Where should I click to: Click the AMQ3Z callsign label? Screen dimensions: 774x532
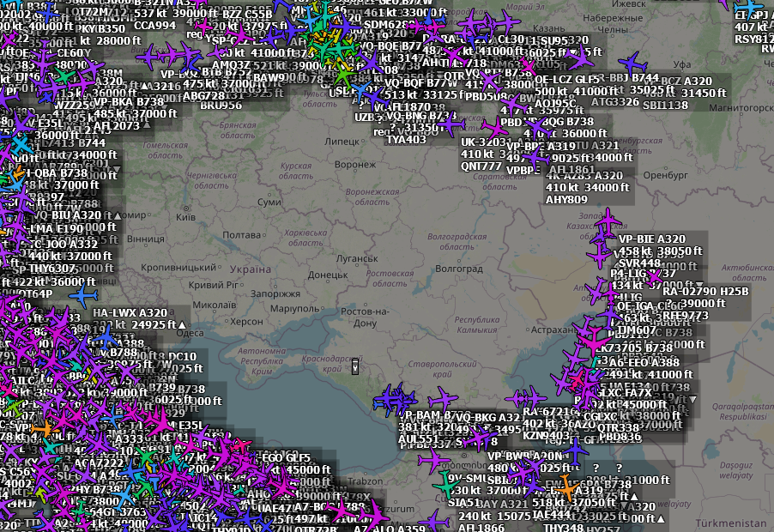click(x=231, y=64)
